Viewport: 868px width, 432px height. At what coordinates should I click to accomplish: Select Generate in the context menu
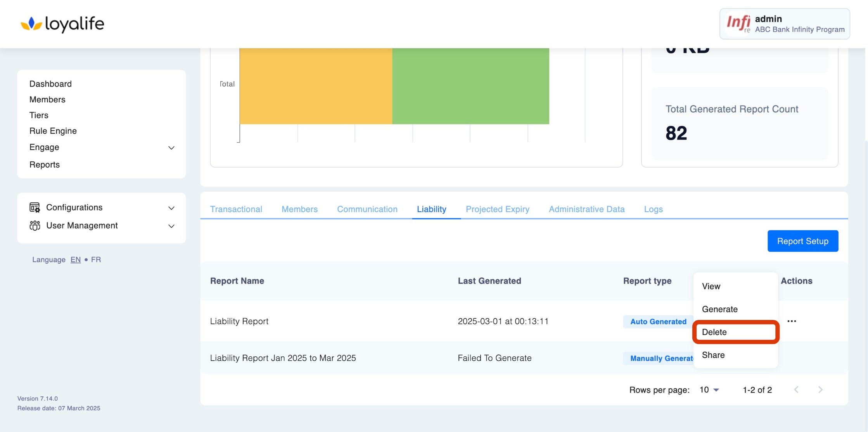coord(719,309)
